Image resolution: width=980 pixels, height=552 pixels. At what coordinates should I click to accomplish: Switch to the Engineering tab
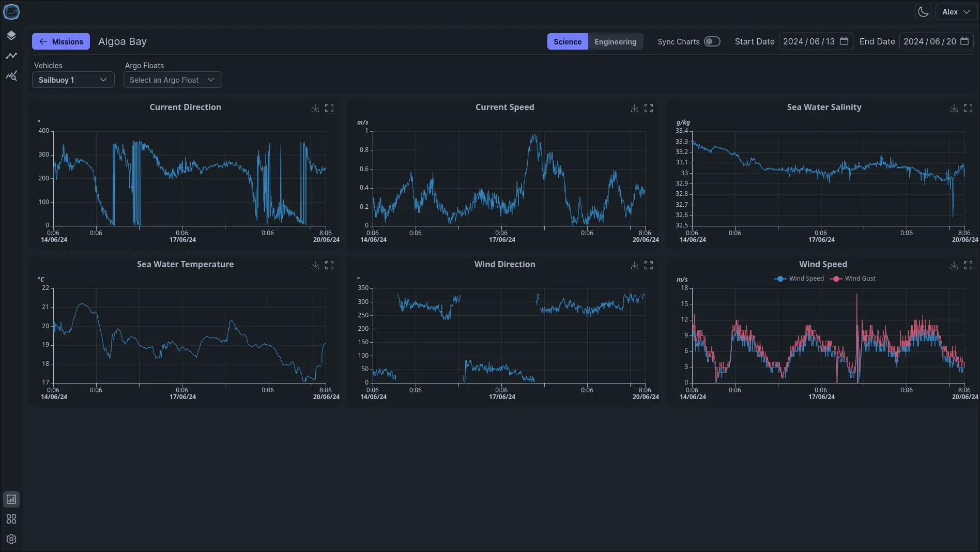coord(615,41)
